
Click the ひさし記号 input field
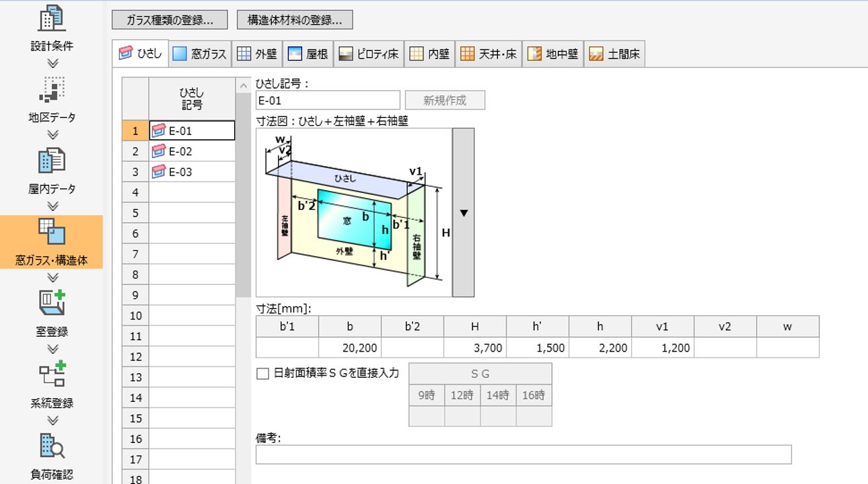328,101
